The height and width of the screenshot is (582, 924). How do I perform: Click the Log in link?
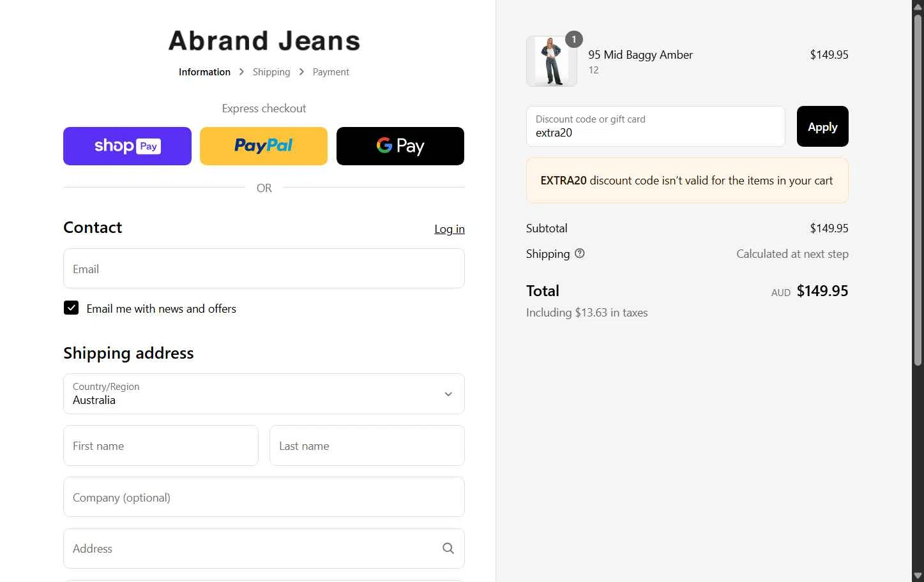(450, 229)
